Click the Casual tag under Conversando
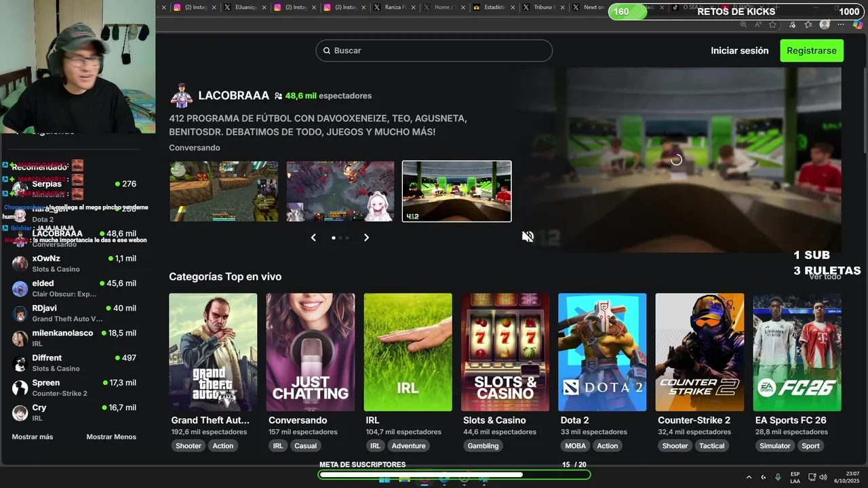 pos(305,446)
